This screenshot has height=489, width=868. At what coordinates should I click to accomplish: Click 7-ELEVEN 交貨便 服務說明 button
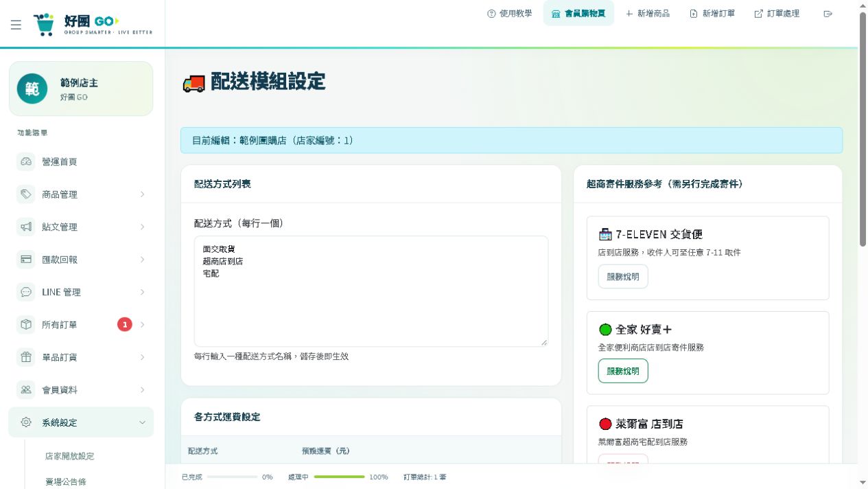click(x=623, y=277)
